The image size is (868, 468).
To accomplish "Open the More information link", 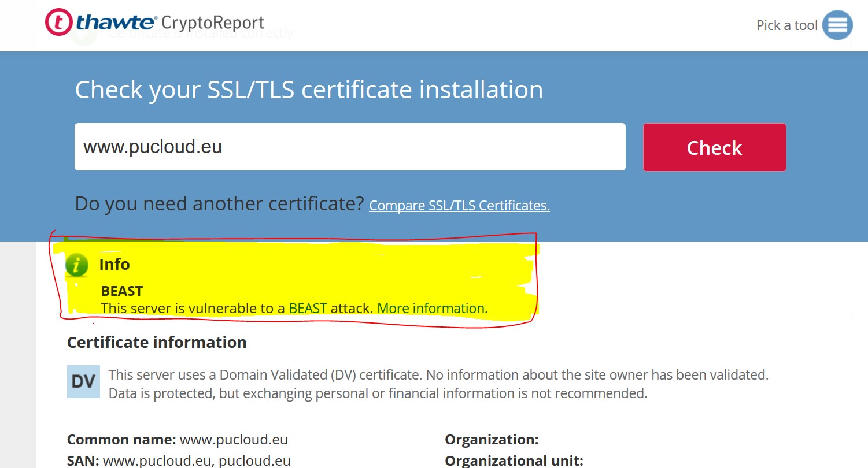I will [432, 309].
